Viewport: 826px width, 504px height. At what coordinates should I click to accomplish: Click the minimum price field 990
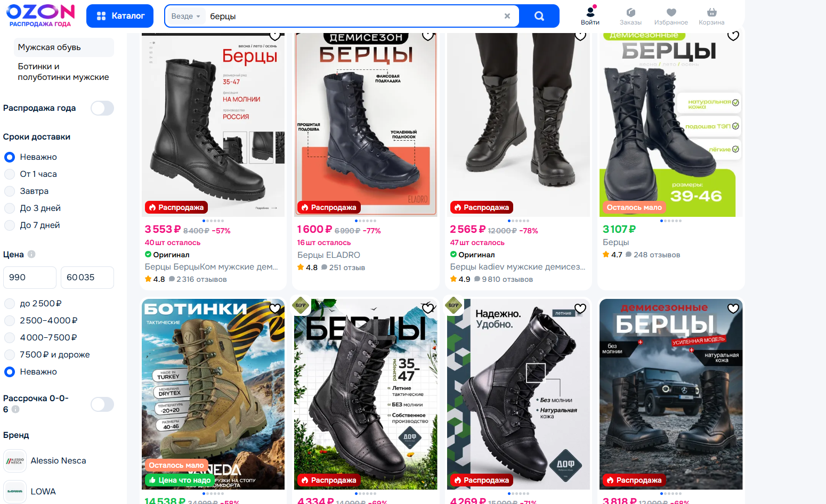(x=30, y=278)
